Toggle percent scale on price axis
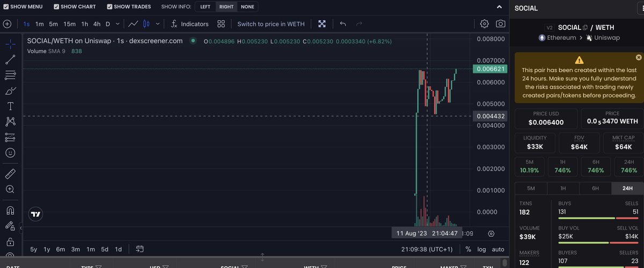644x268 pixels. coord(468,249)
